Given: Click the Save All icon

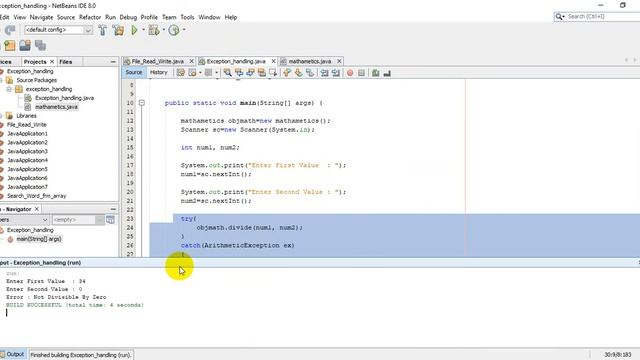Looking at the screenshot, I should click(40, 46).
